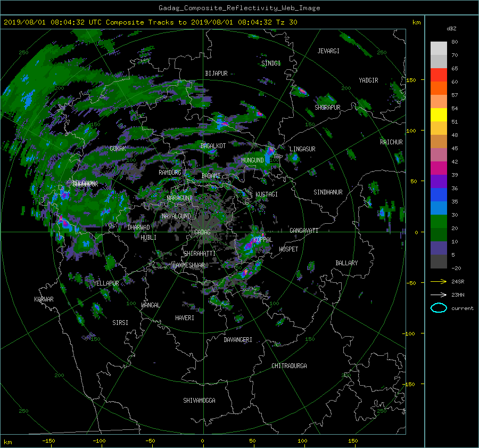Click the dBZ legend heading
This screenshot has width=479, height=448.
(451, 28)
